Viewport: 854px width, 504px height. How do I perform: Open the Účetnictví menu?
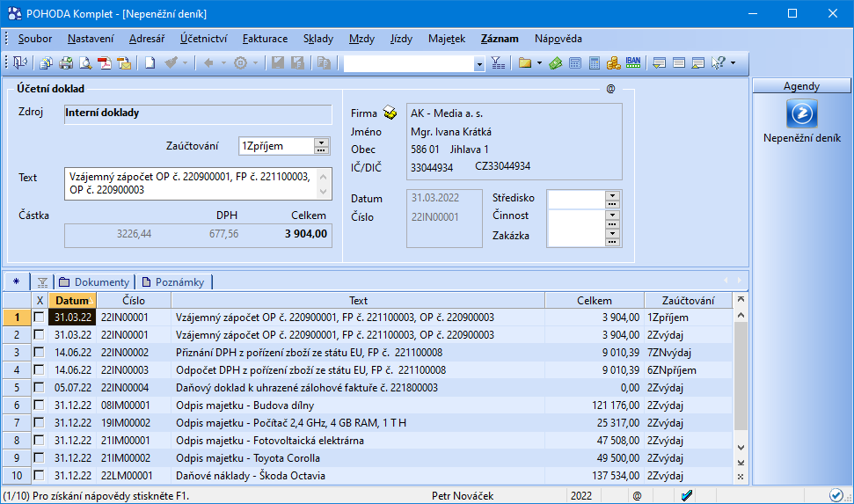coord(204,39)
